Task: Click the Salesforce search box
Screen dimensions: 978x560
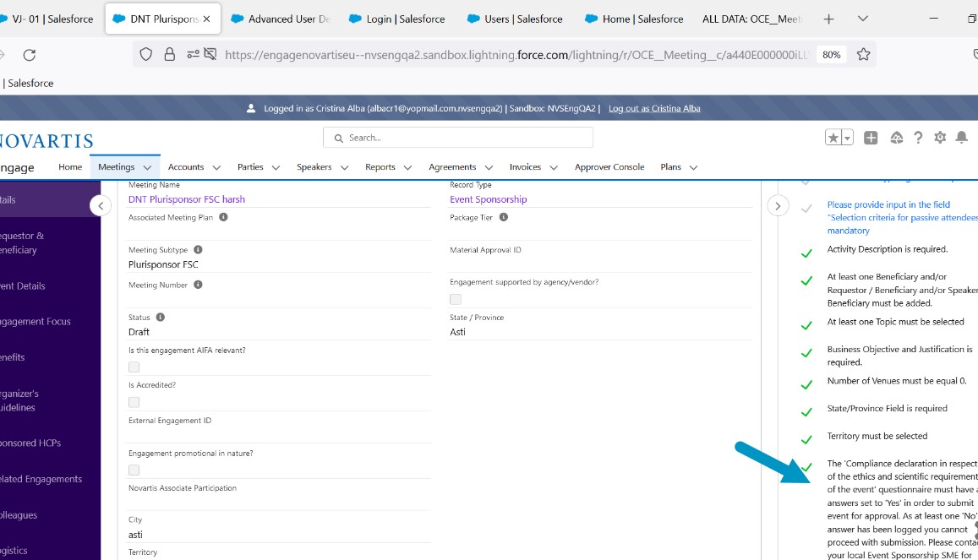Action: click(x=458, y=138)
